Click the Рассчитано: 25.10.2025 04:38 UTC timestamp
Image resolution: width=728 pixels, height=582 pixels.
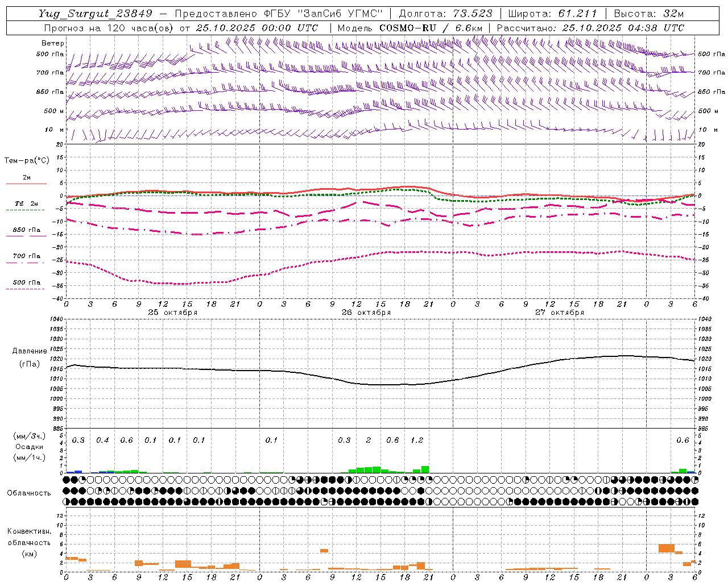point(591,28)
